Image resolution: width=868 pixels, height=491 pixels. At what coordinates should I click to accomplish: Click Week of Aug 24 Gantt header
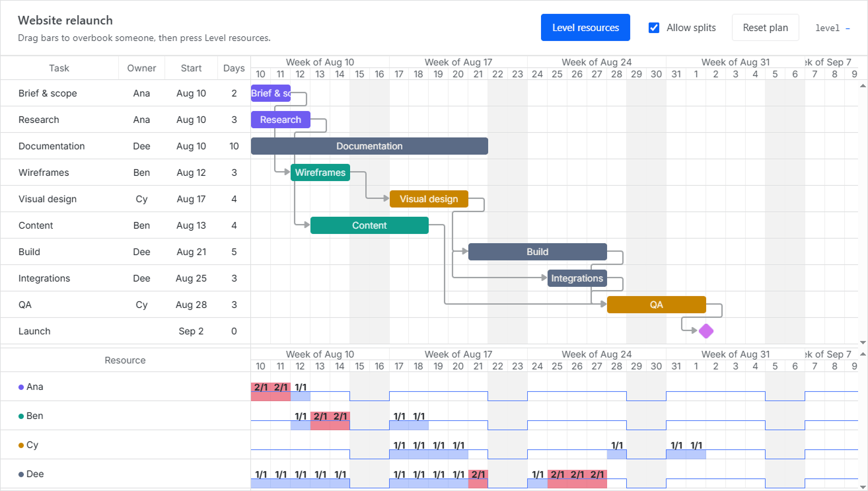click(x=597, y=62)
